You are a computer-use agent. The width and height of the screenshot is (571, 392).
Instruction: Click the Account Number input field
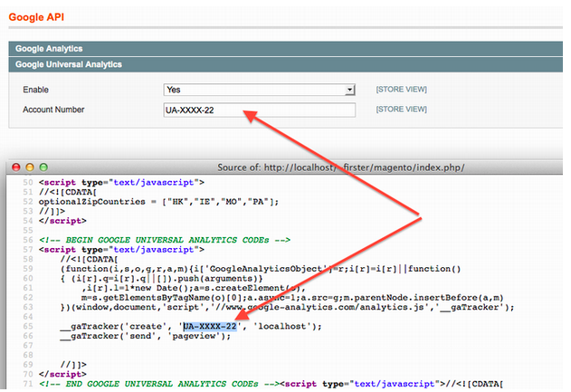(x=260, y=110)
